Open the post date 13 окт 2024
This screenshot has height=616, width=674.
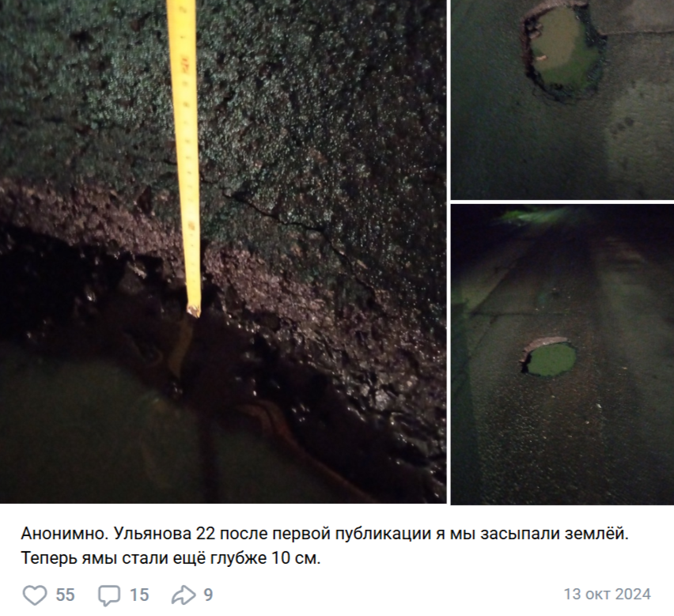coord(608,594)
